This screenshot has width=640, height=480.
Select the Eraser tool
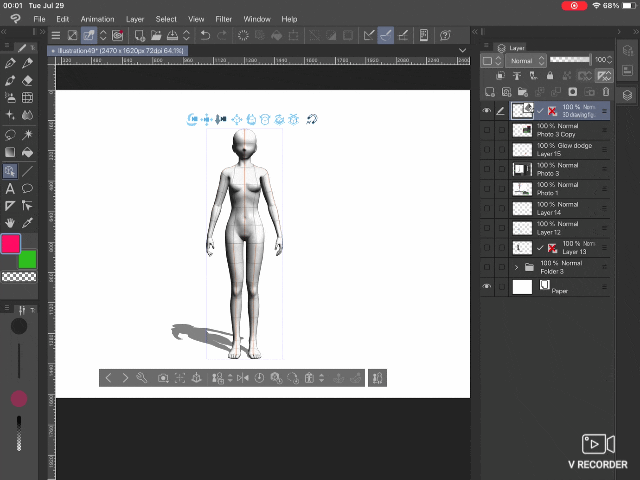pos(28,80)
